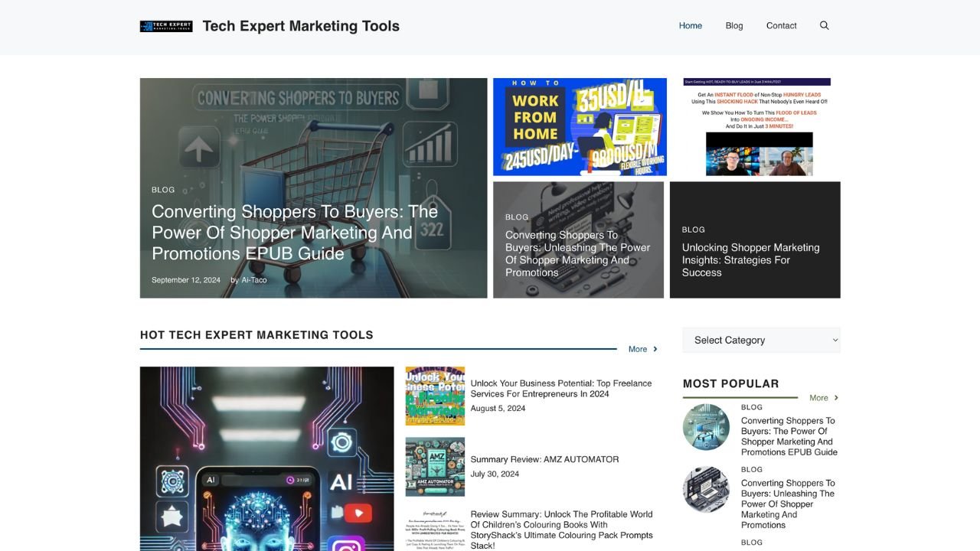Click BLOG label on the shopping cart feature
Viewport: 980px width, 551px height.
[x=163, y=190]
